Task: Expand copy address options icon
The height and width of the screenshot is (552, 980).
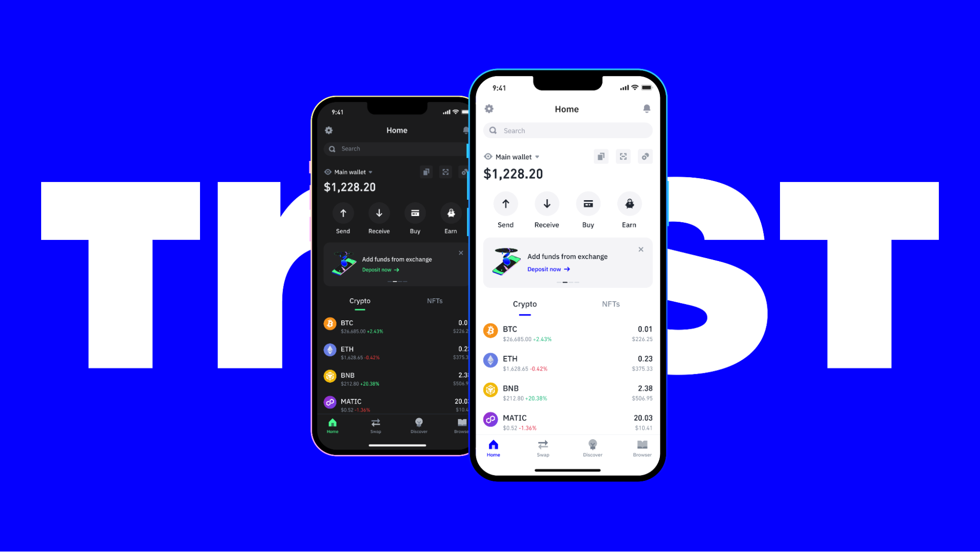Action: 601,157
